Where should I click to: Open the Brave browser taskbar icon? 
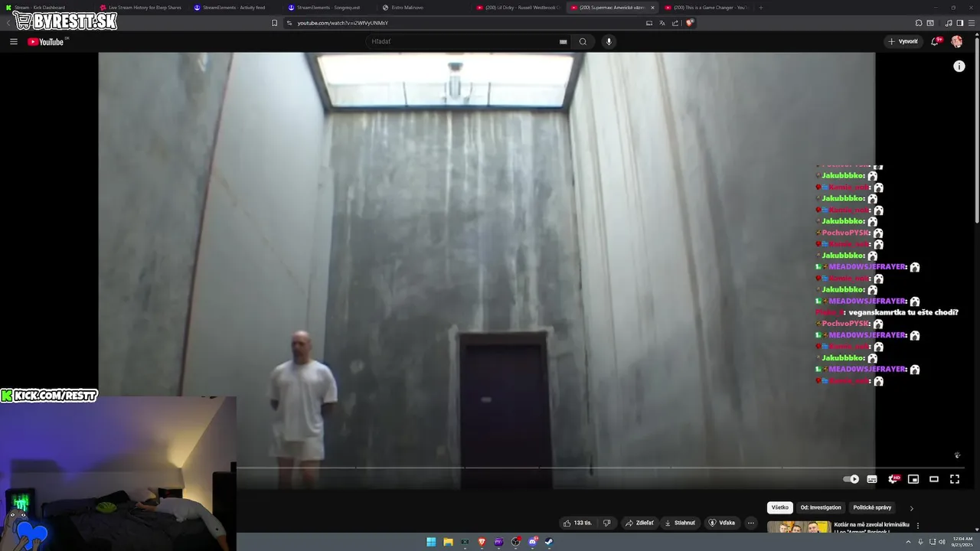pos(482,542)
